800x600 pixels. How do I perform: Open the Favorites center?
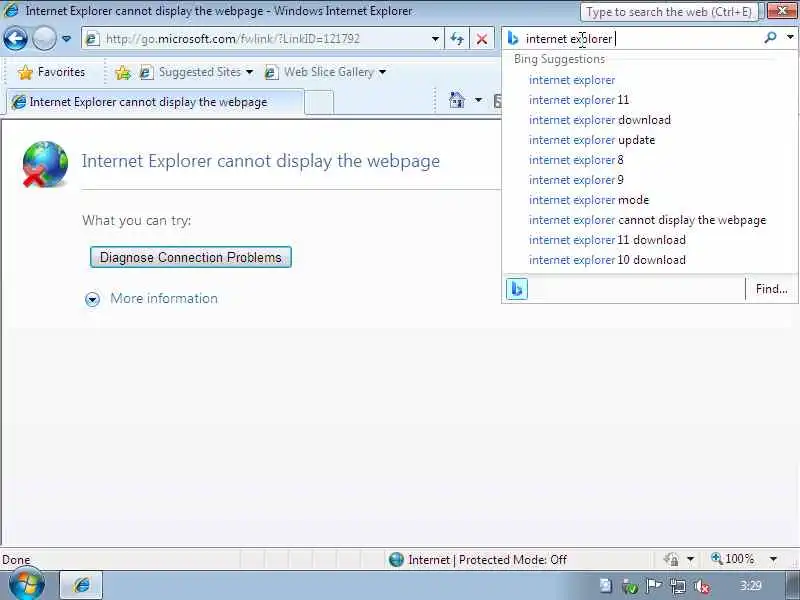pyautogui.click(x=51, y=72)
